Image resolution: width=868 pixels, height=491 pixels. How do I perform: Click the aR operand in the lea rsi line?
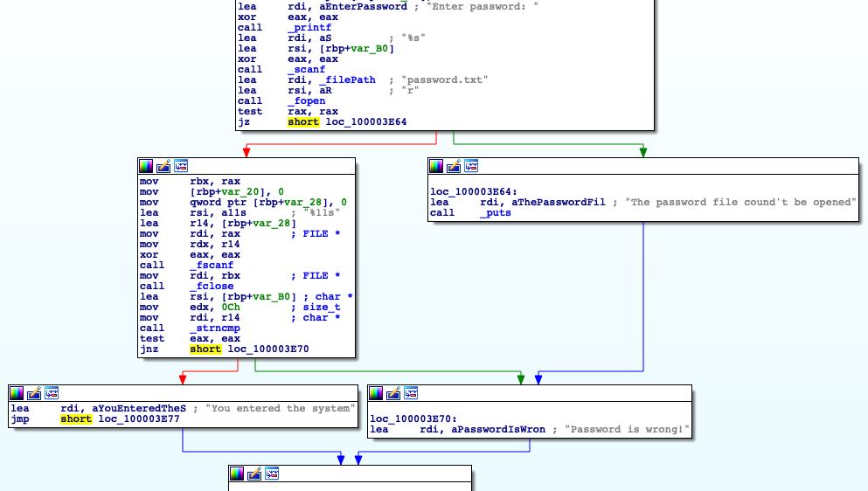(325, 91)
